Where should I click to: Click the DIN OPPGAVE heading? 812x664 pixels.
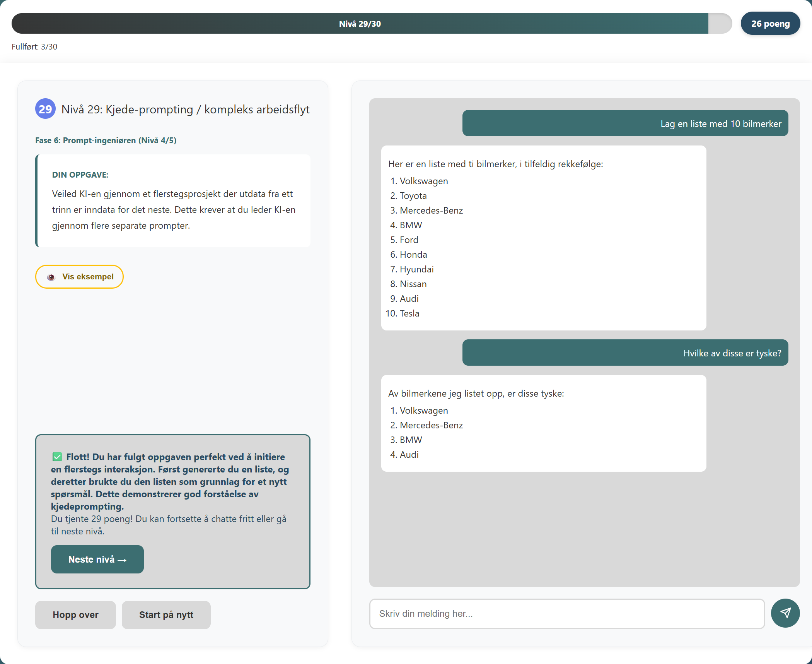point(80,175)
